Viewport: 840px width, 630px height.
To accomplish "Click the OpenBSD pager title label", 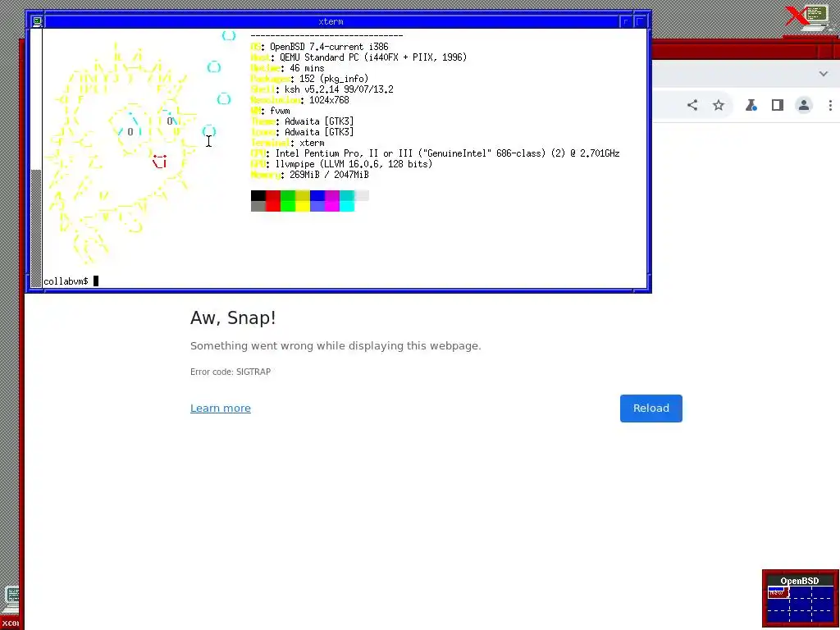I will (x=799, y=581).
